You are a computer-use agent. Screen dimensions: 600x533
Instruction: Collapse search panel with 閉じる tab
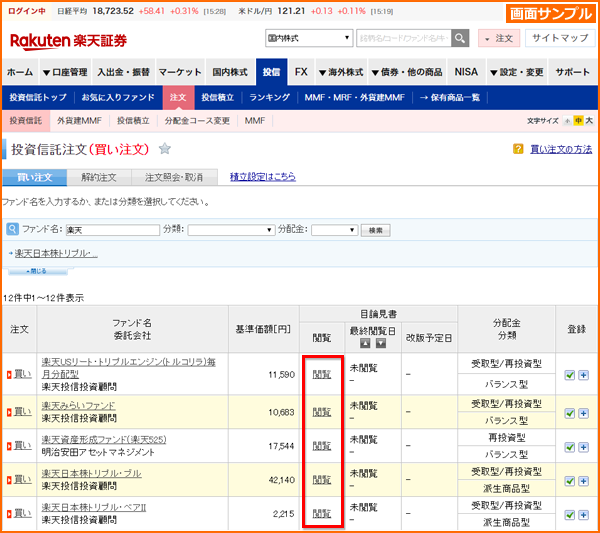38,271
